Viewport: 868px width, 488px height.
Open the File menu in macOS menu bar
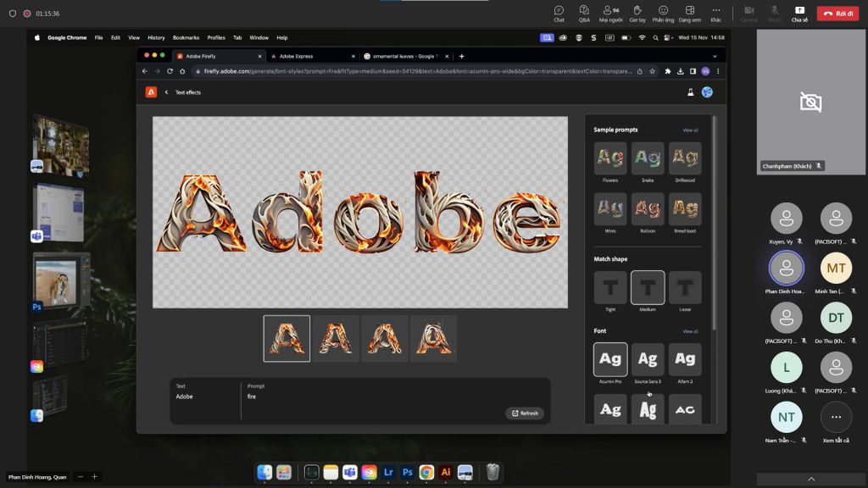(x=98, y=37)
